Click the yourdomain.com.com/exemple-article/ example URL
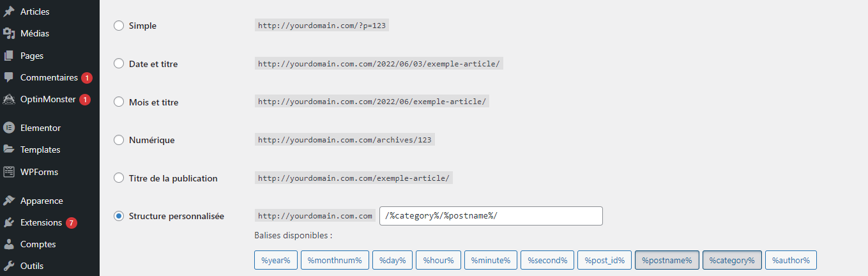The image size is (868, 276). 353,178
